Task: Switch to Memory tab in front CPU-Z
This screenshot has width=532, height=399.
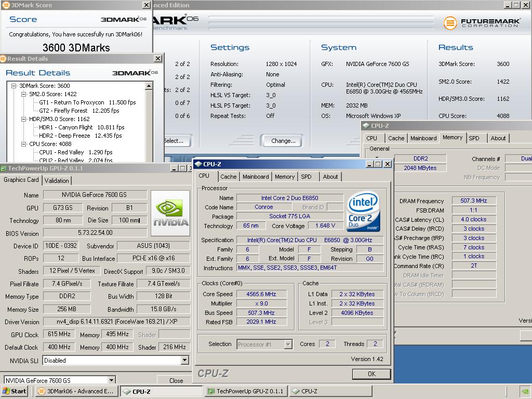Action: (285, 177)
